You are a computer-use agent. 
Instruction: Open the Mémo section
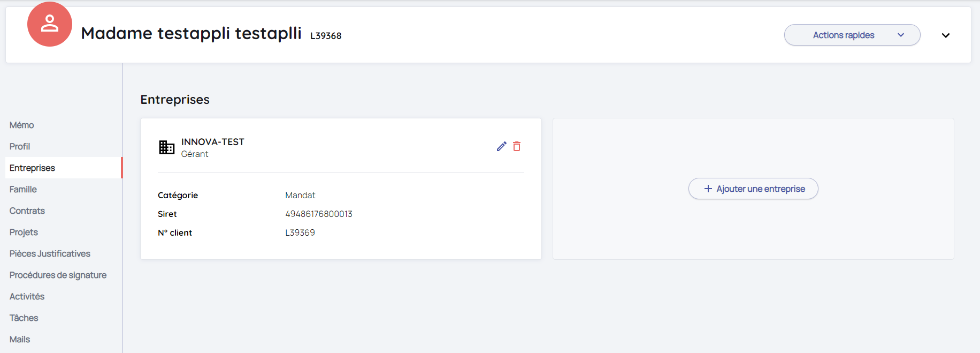22,125
